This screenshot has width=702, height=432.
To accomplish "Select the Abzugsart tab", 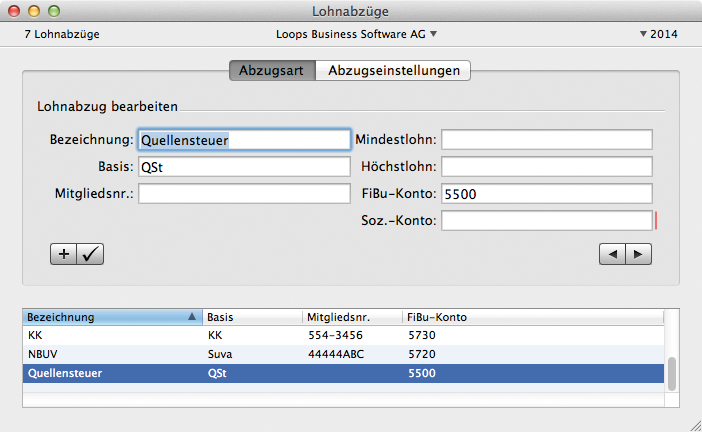I will coord(271,71).
